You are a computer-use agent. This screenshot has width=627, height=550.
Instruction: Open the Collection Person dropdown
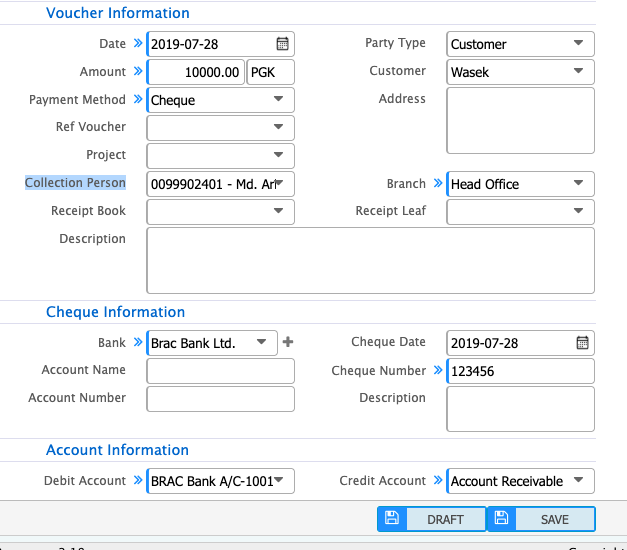(x=220, y=184)
